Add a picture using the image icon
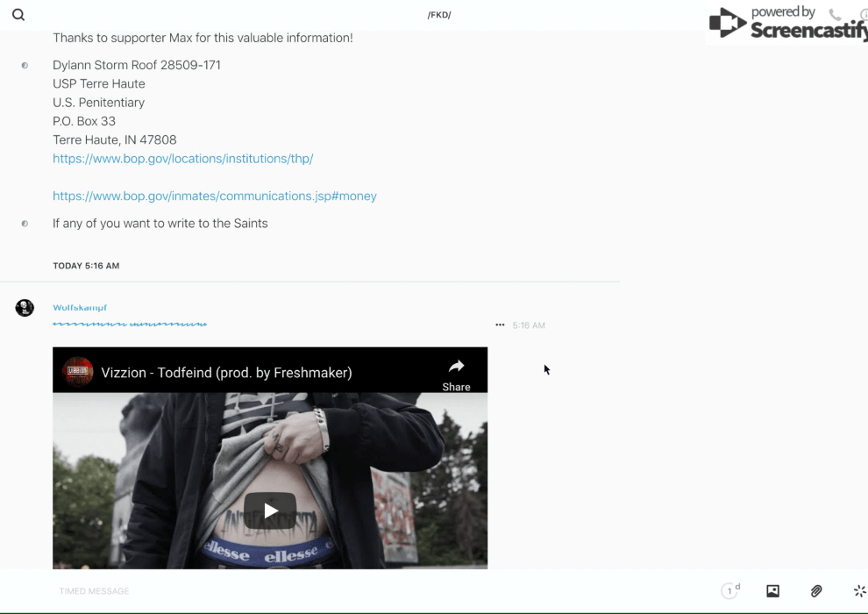This screenshot has height=614, width=868. click(772, 591)
